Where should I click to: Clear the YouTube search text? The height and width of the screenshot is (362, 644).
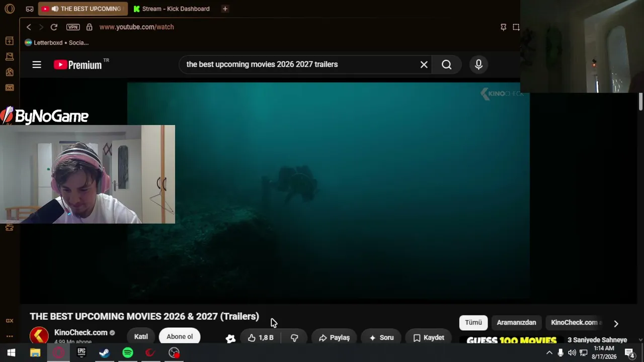tap(424, 64)
